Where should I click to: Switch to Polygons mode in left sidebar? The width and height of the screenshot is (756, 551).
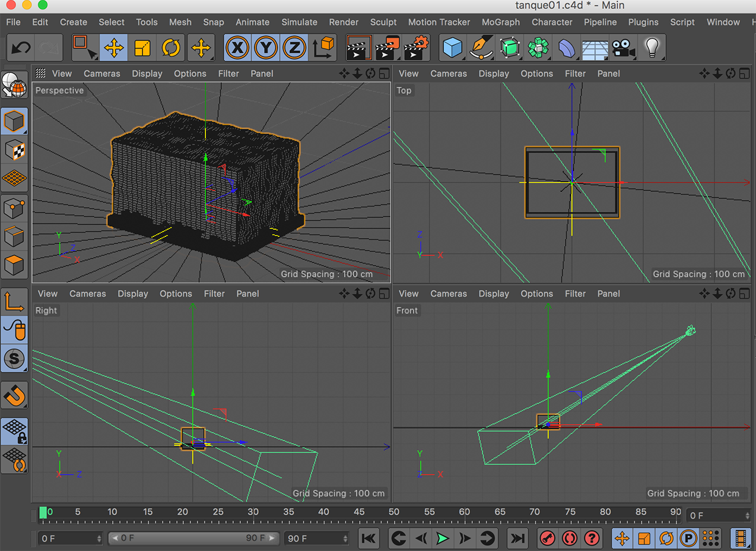click(x=14, y=265)
